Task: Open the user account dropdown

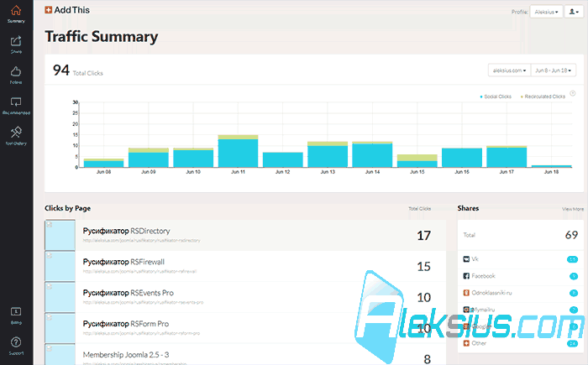Action: pyautogui.click(x=574, y=12)
